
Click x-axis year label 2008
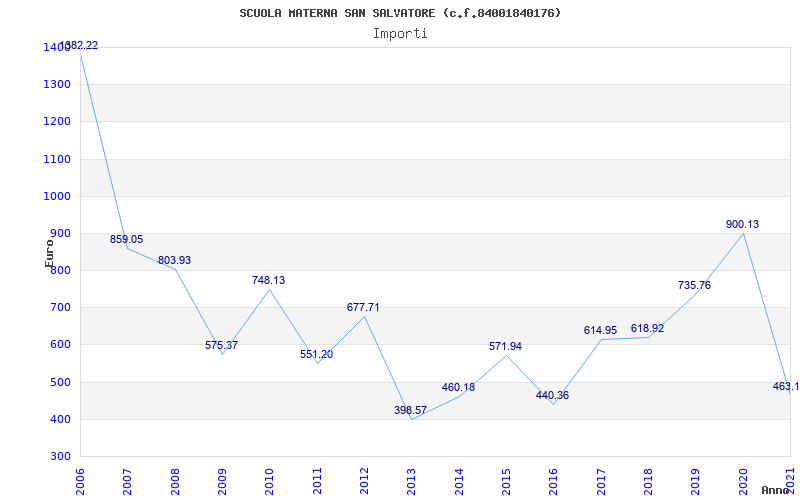click(x=175, y=480)
